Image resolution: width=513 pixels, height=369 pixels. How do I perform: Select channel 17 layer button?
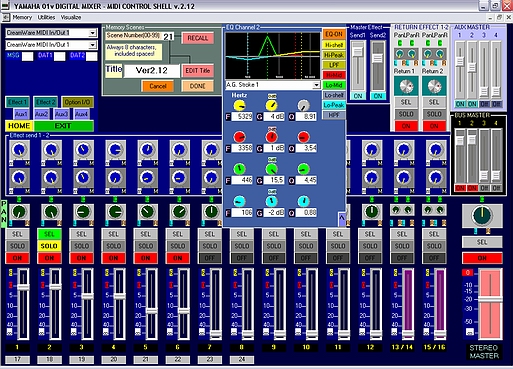click(x=17, y=359)
